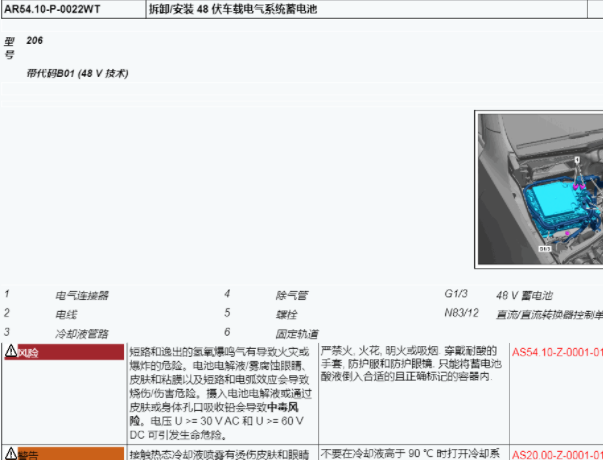Open the AS54.10-Z-0001-01 reference link
The image size is (603, 460).
tap(557, 352)
